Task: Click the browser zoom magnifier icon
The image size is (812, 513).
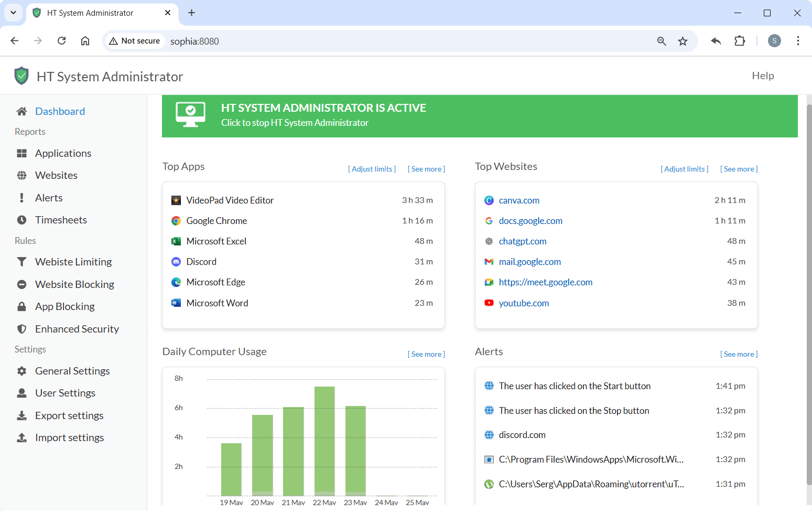Action: point(662,41)
